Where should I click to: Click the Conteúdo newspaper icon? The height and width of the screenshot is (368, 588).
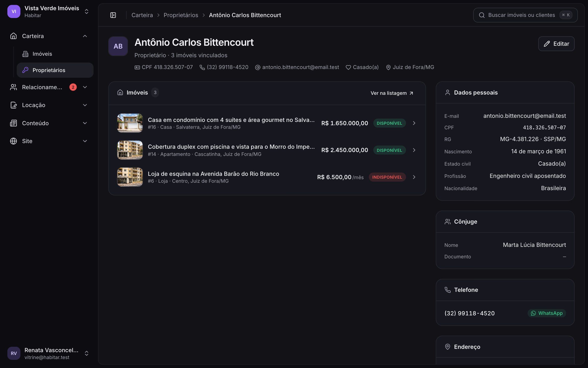click(14, 123)
